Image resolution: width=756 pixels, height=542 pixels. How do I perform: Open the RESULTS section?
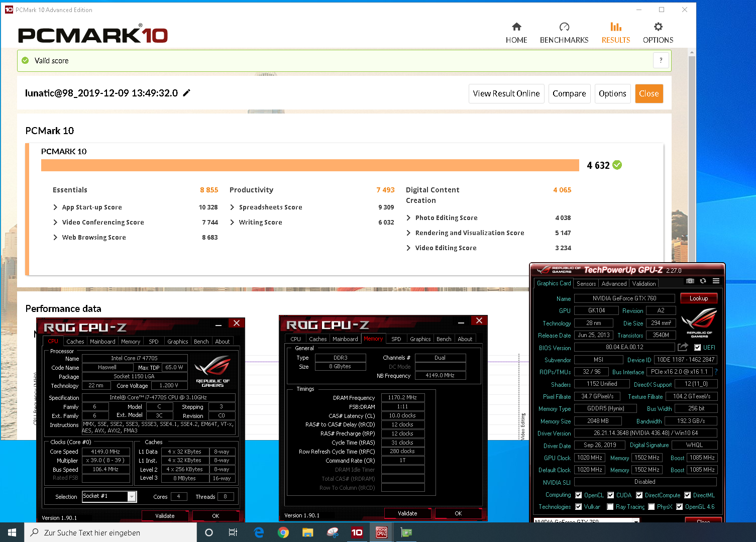coord(616,33)
